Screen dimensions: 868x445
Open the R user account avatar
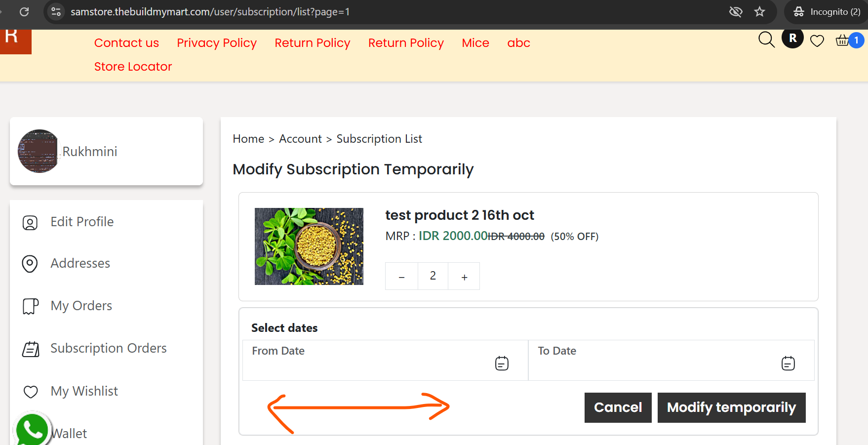792,38
